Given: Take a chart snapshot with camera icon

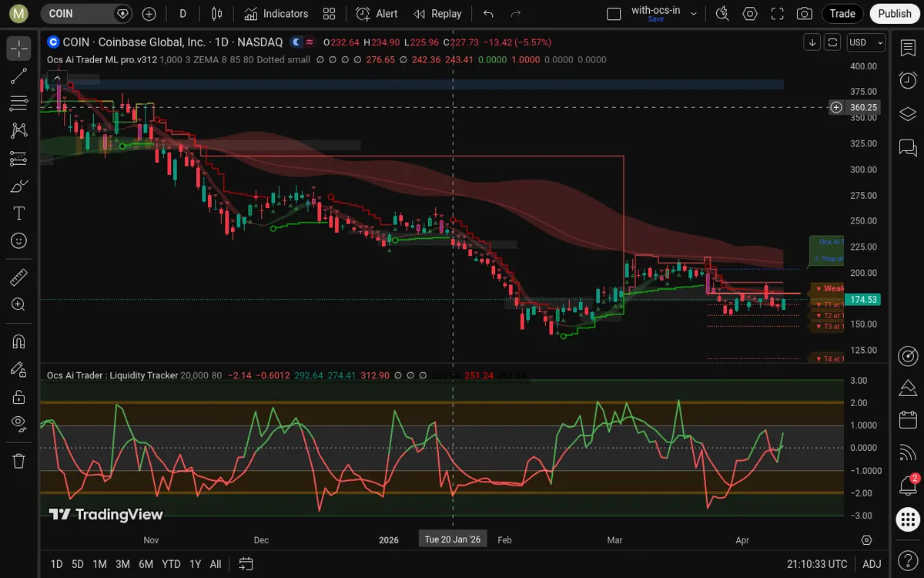Looking at the screenshot, I should coord(805,14).
